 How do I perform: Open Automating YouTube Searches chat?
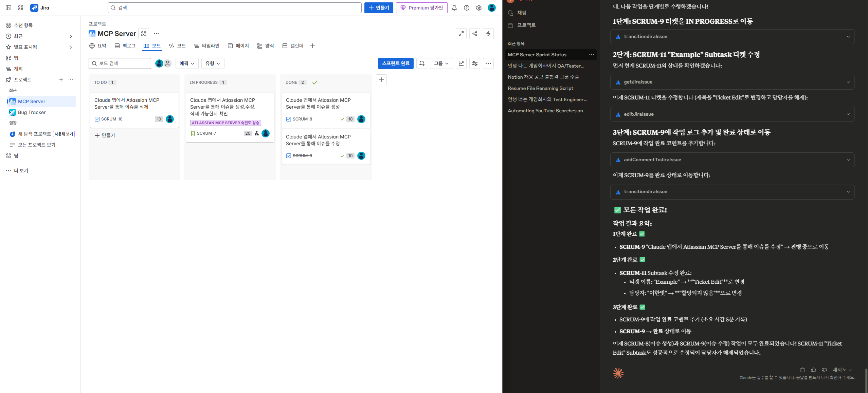click(547, 111)
